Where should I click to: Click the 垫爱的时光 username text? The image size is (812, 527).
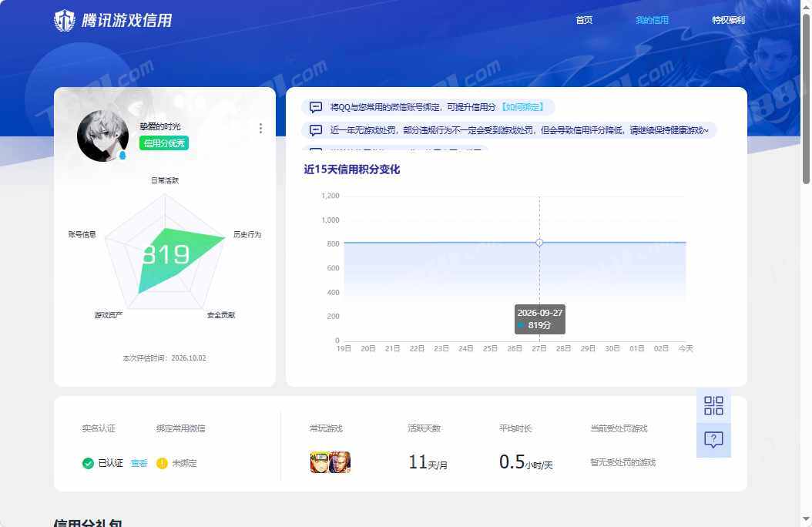[x=160, y=126]
